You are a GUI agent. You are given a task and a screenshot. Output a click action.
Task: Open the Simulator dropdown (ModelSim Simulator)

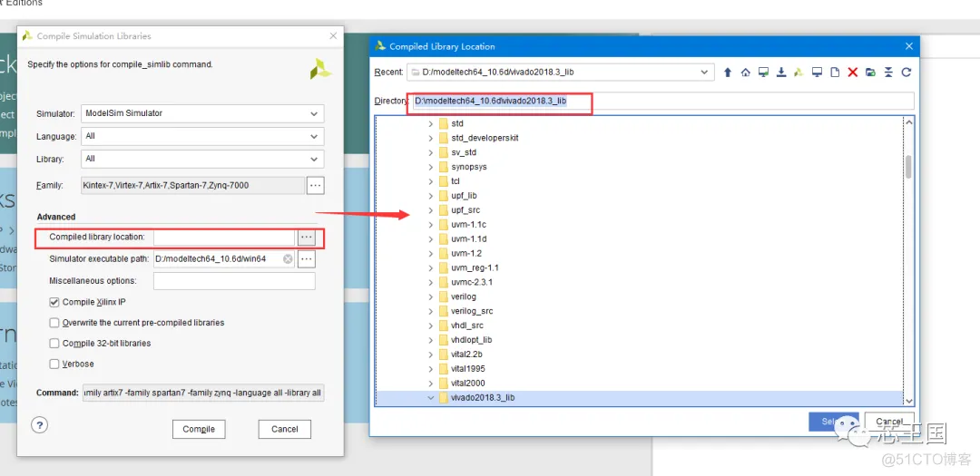tap(202, 113)
